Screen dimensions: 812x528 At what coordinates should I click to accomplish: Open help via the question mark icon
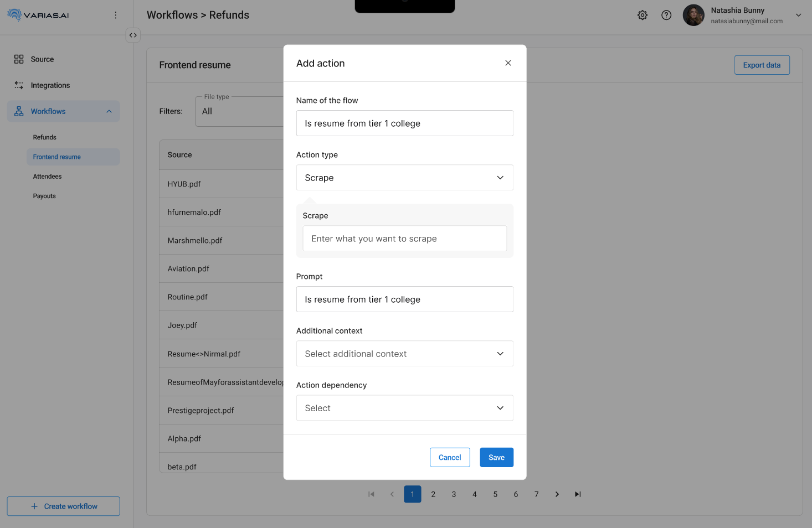[666, 15]
